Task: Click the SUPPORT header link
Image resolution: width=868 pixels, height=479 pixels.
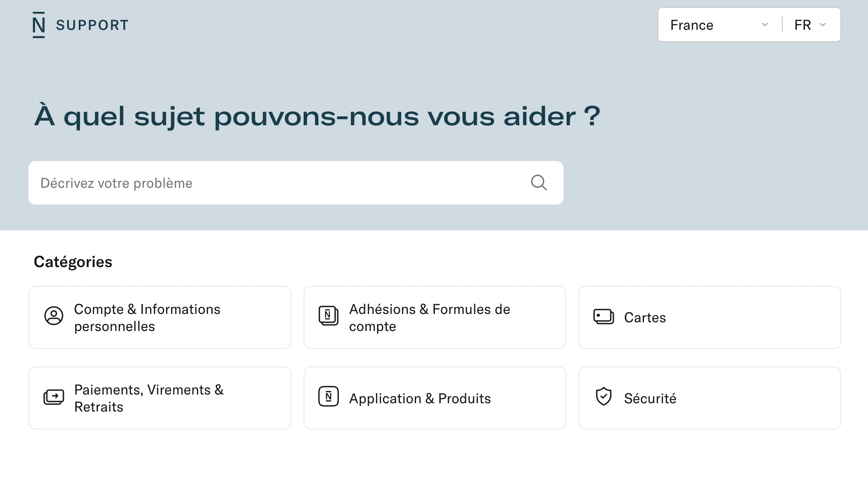Action: point(92,25)
